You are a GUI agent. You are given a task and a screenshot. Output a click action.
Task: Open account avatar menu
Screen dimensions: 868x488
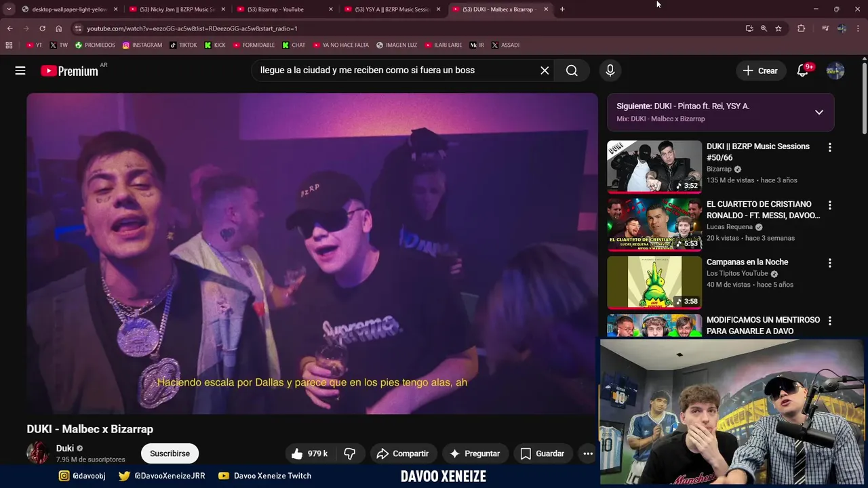click(x=835, y=70)
